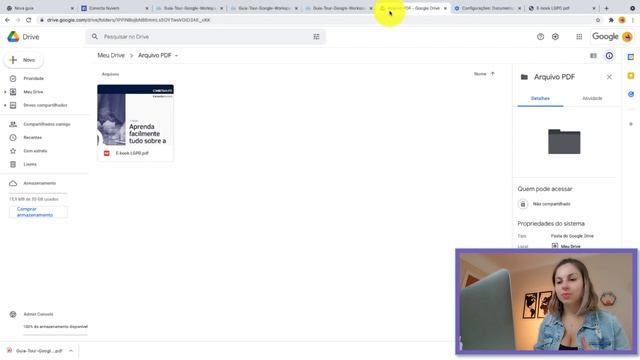Open Google Calendar in side panel
This screenshot has width=640, height=360.
(x=631, y=57)
